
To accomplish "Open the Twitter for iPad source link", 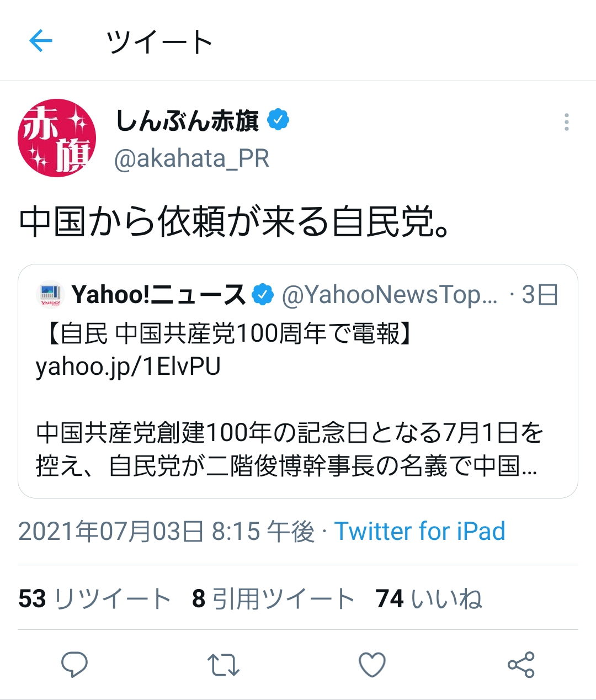I will (420, 532).
